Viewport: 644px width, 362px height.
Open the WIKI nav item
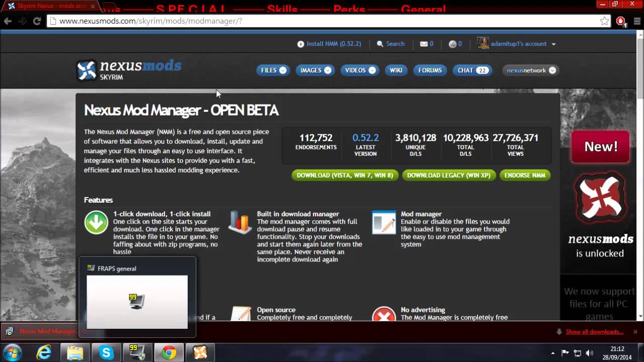396,70
